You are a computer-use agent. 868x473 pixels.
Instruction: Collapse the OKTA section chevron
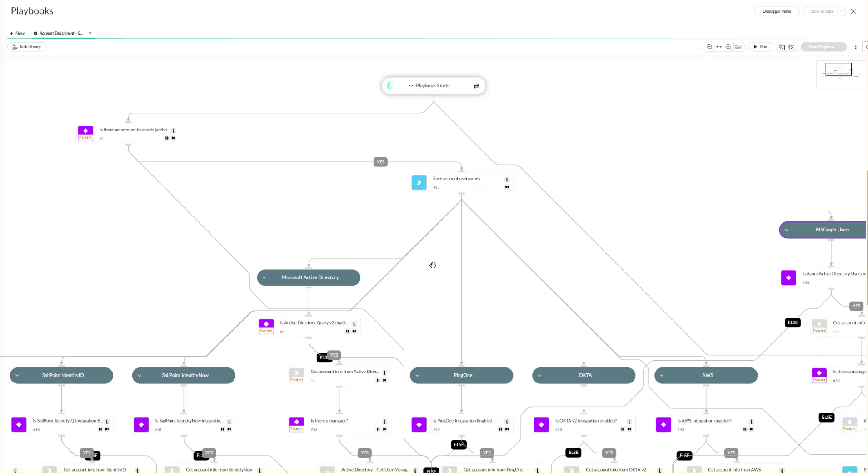(x=539, y=376)
